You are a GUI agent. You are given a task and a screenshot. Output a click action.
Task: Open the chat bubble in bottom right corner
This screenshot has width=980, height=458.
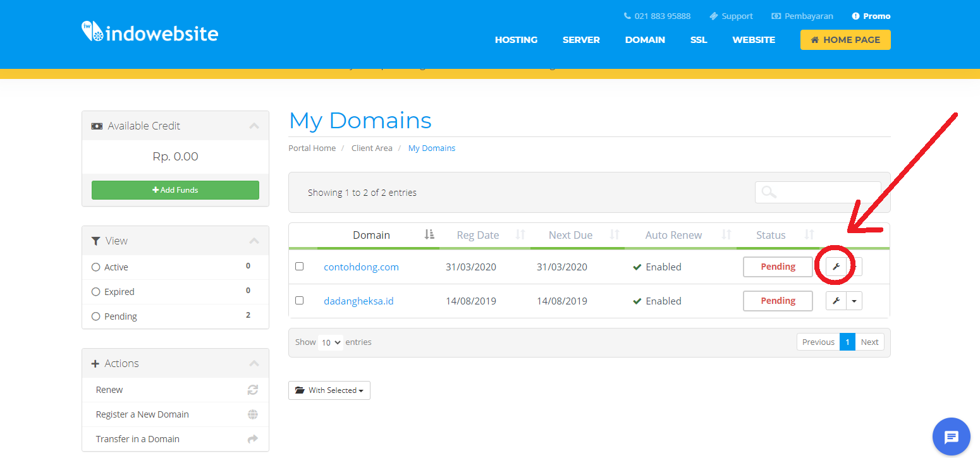point(951,437)
